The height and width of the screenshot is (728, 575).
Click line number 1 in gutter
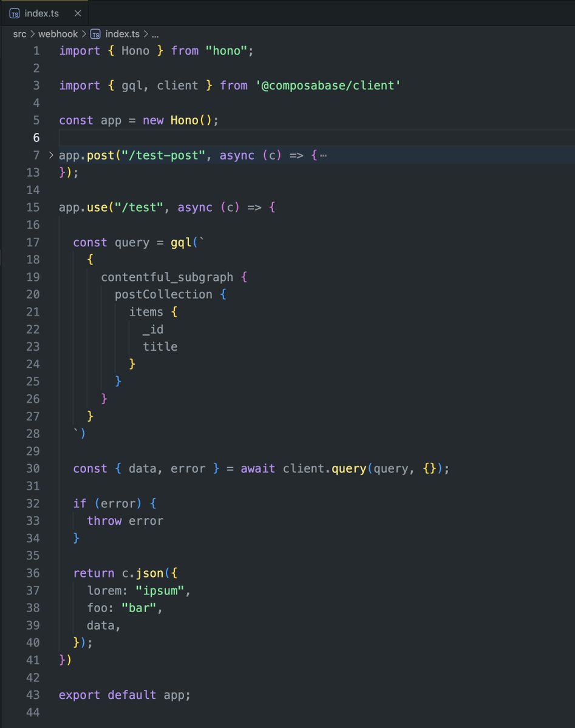(x=36, y=51)
